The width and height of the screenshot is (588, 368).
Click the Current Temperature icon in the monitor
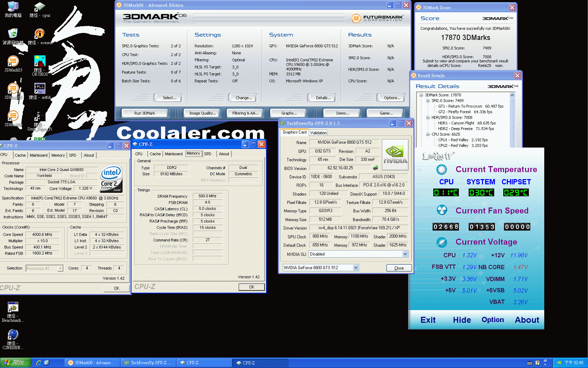tap(442, 170)
